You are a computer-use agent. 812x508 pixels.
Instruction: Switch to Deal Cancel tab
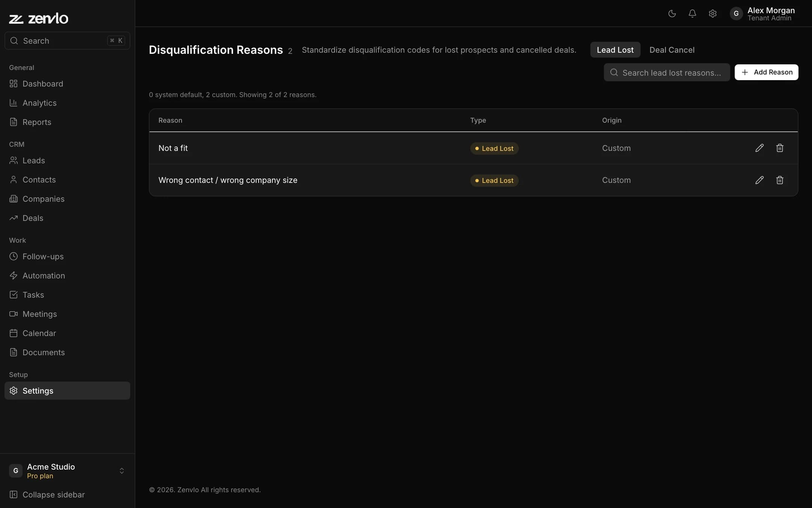672,50
